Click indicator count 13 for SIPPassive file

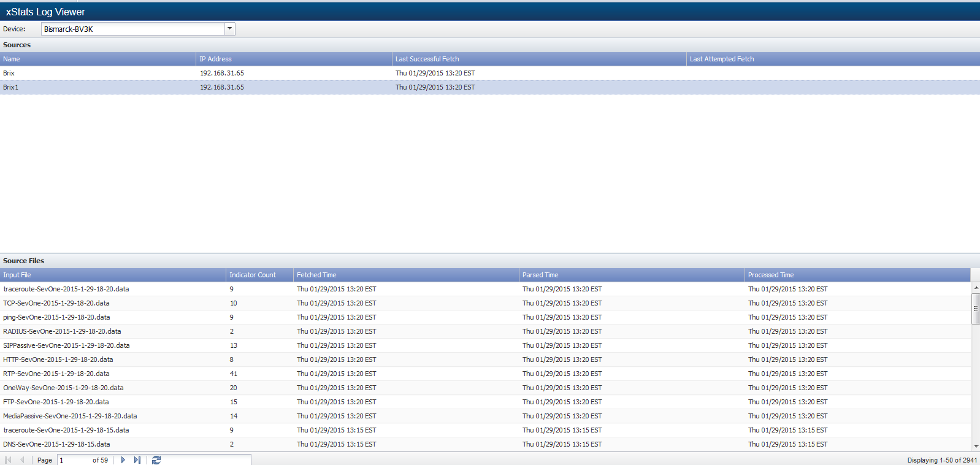tap(234, 345)
